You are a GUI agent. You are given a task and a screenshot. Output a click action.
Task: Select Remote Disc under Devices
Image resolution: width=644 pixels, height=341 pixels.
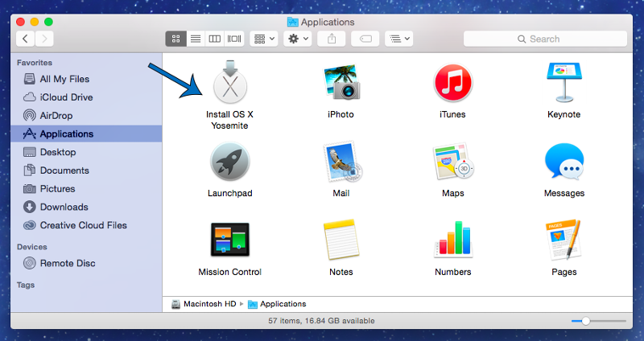[86, 263]
